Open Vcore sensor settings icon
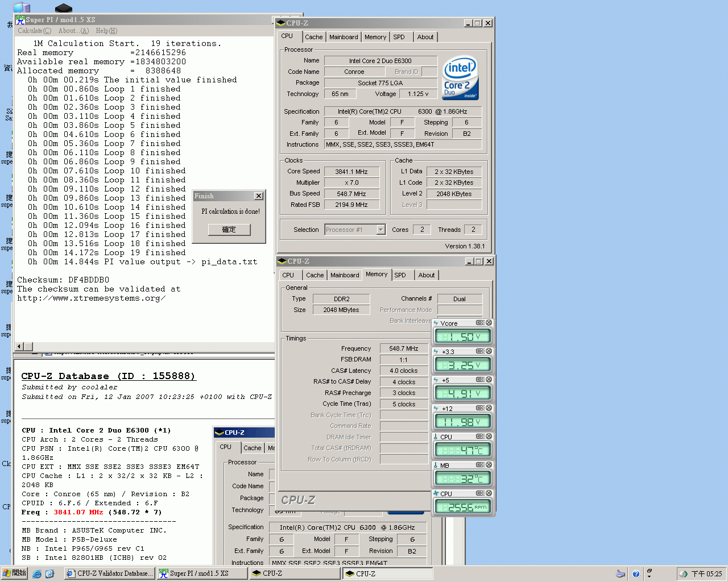 (x=480, y=323)
